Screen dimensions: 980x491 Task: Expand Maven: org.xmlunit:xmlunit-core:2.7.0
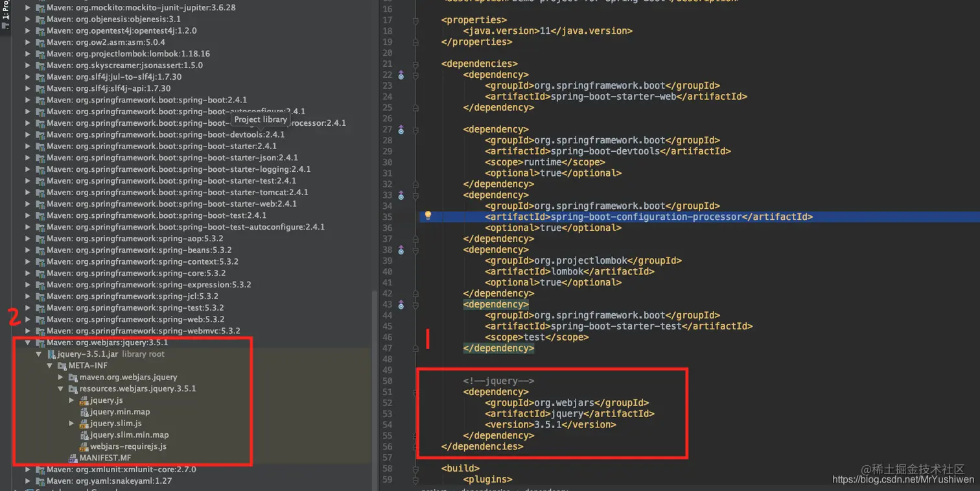tap(28, 470)
